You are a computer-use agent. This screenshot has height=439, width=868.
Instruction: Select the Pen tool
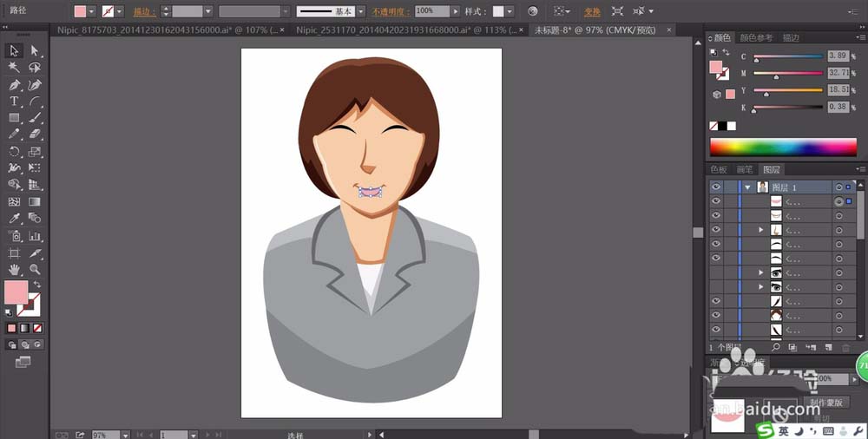15,85
